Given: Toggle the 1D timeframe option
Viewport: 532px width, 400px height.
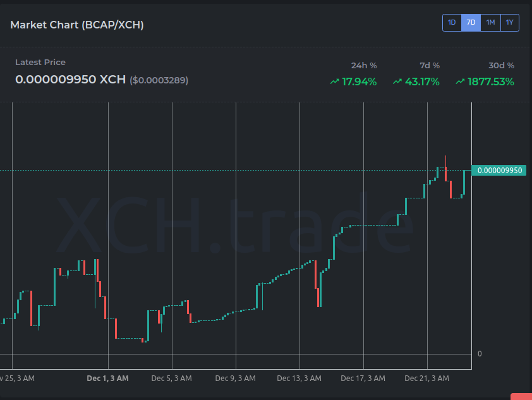Looking at the screenshot, I should click(452, 22).
